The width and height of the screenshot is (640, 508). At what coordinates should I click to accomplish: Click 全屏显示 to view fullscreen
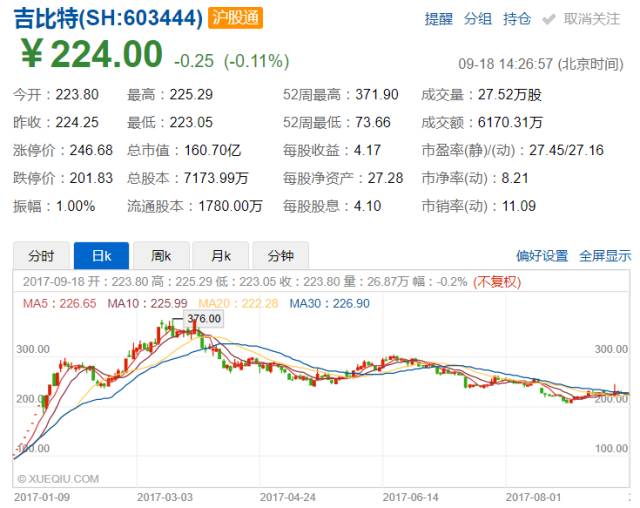(605, 255)
